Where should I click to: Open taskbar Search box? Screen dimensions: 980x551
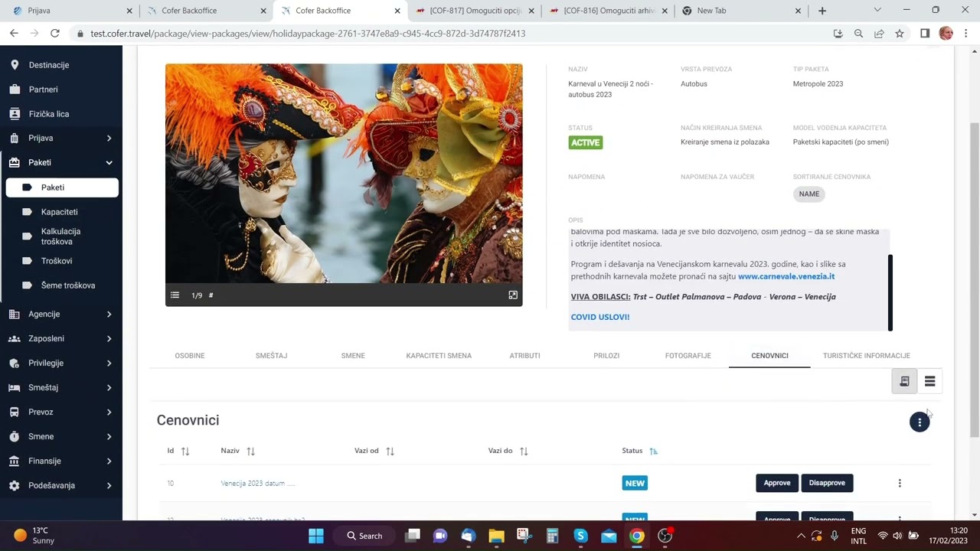pyautogui.click(x=364, y=536)
